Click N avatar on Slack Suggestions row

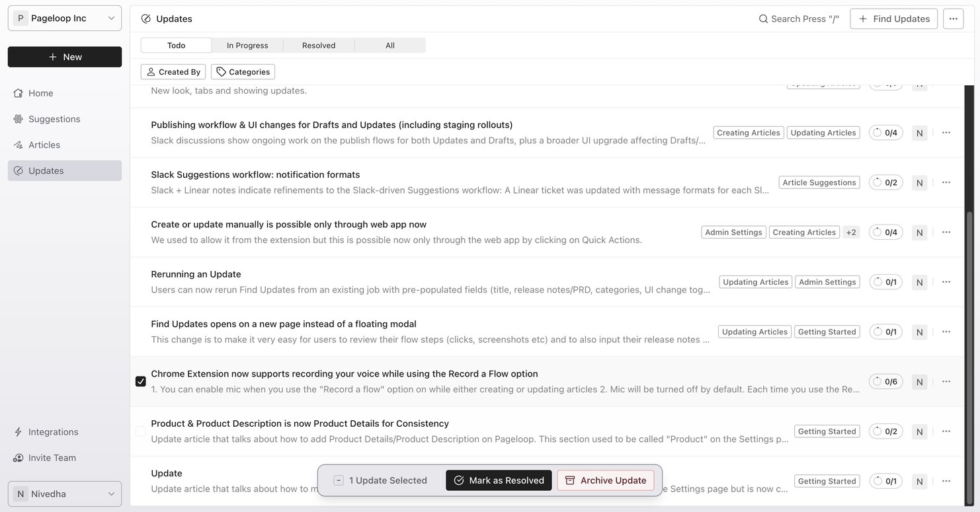[919, 182]
